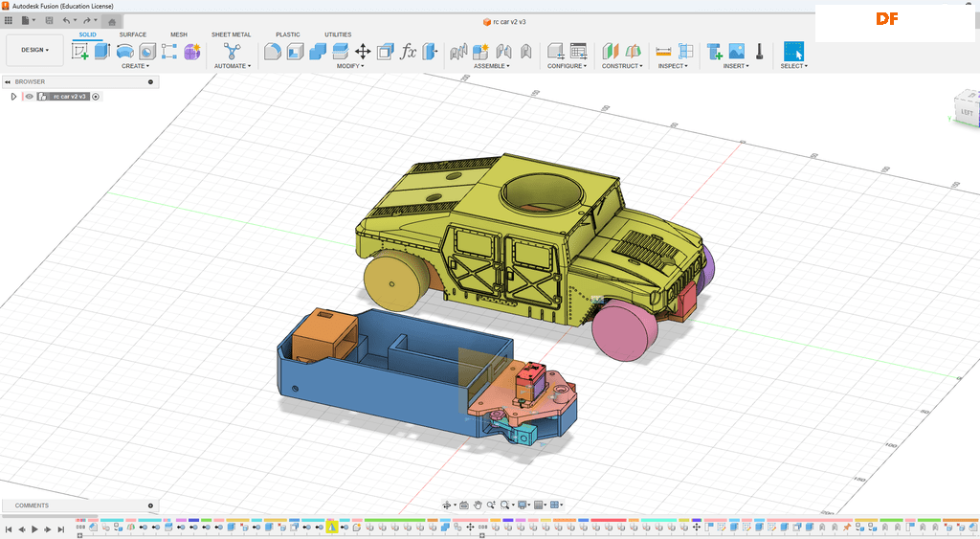Screen dimensions: 980x539
Task: Play the timeline
Action: pos(34,529)
